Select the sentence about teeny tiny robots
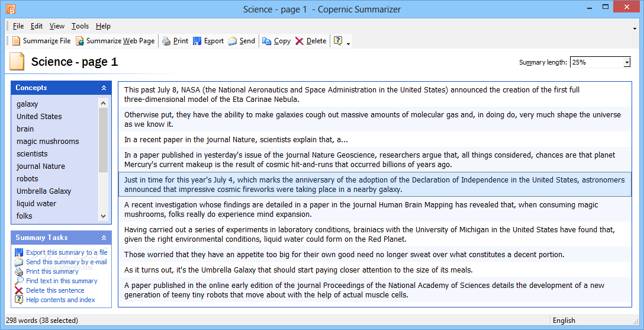 tap(375, 290)
